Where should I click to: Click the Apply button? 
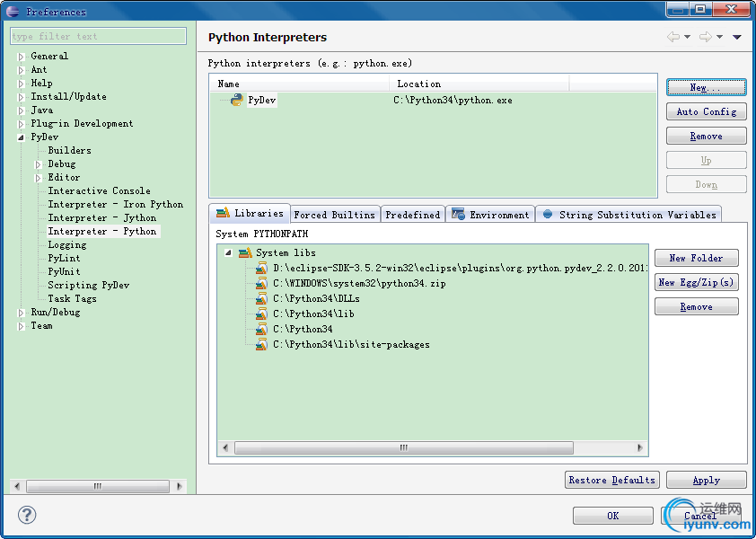tap(707, 480)
